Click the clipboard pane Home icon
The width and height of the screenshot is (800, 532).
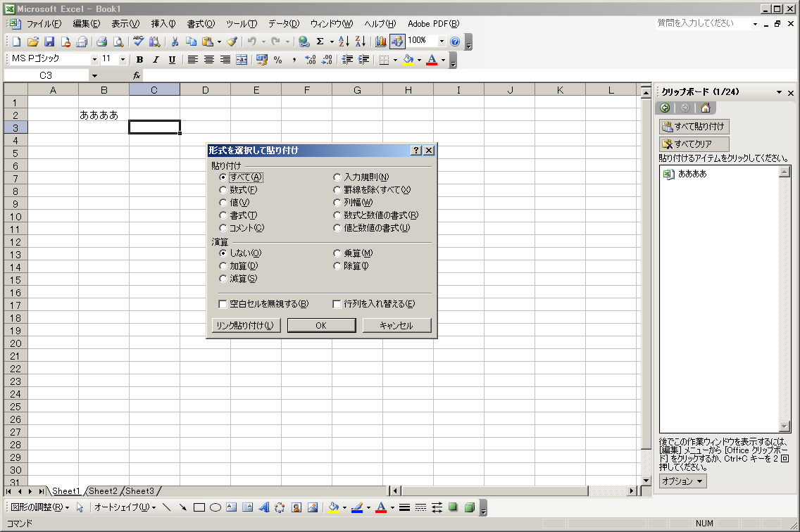[x=705, y=108]
